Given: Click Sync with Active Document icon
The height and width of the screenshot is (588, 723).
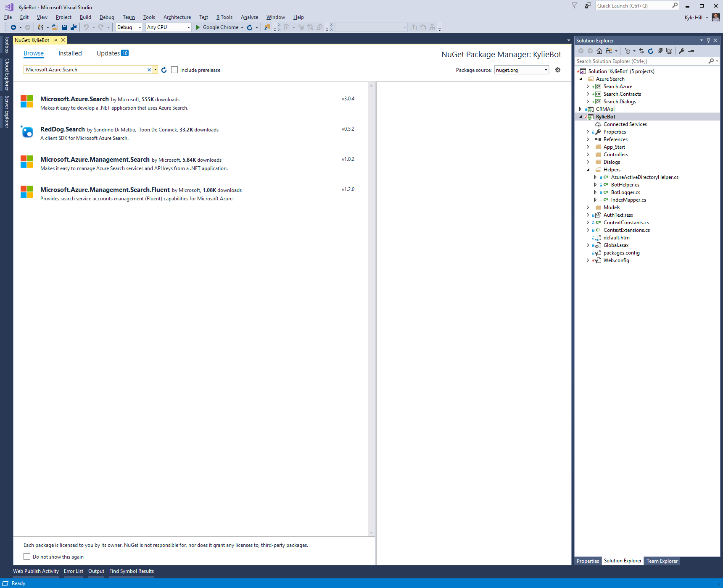Looking at the screenshot, I should 641,51.
